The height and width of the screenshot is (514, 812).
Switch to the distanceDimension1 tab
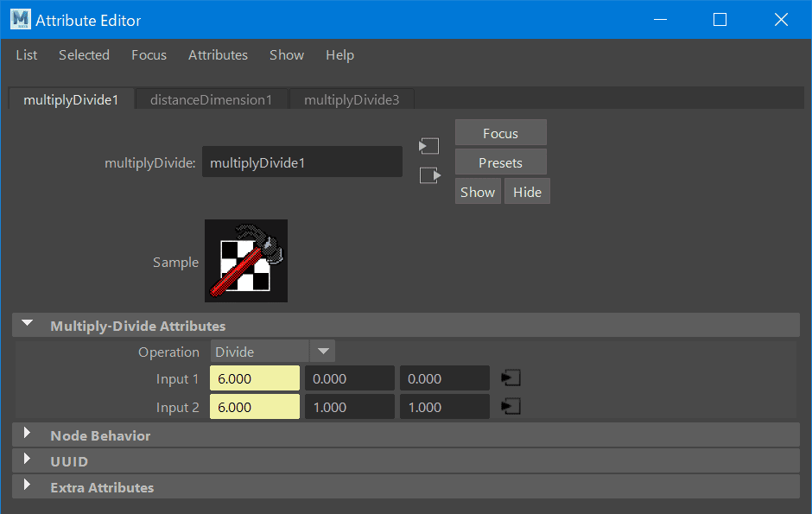[211, 100]
